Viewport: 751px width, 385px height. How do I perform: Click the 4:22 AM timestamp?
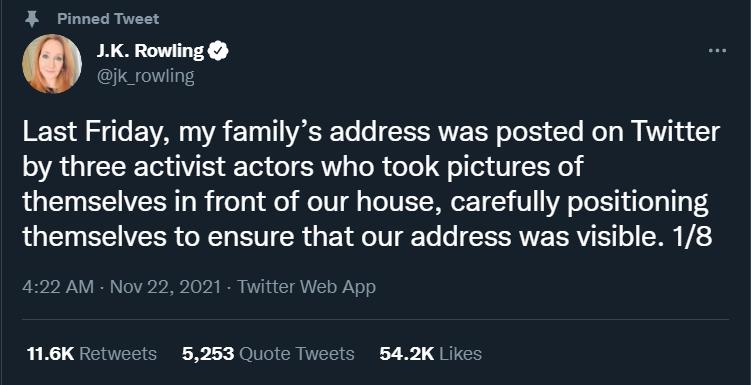pos(57,287)
